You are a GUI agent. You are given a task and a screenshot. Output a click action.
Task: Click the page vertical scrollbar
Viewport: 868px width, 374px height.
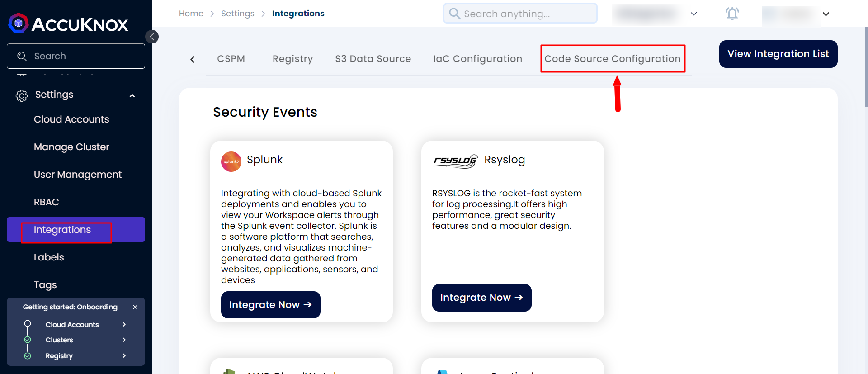coord(866,67)
